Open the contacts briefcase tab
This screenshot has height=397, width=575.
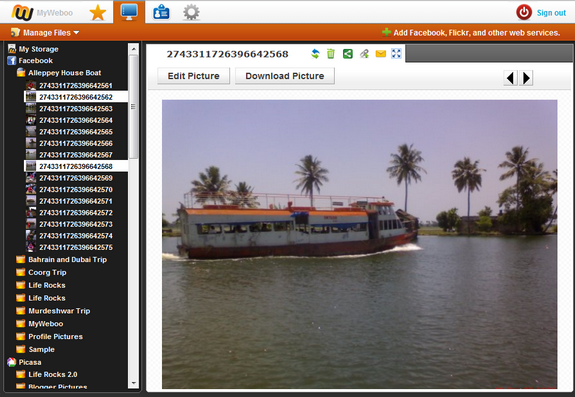(x=161, y=13)
